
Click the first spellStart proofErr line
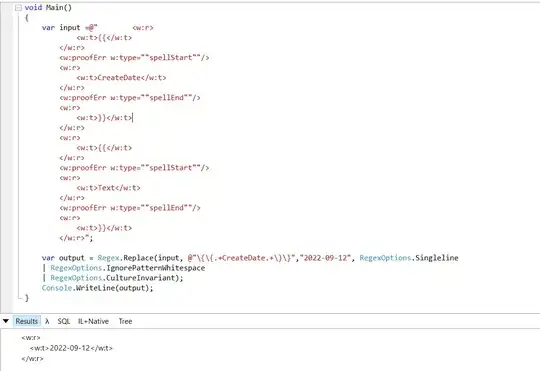tap(134, 58)
